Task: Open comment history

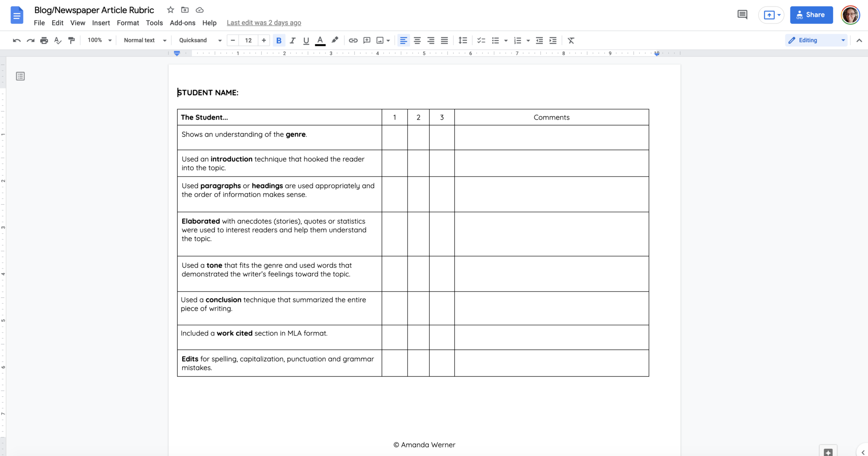Action: click(743, 14)
